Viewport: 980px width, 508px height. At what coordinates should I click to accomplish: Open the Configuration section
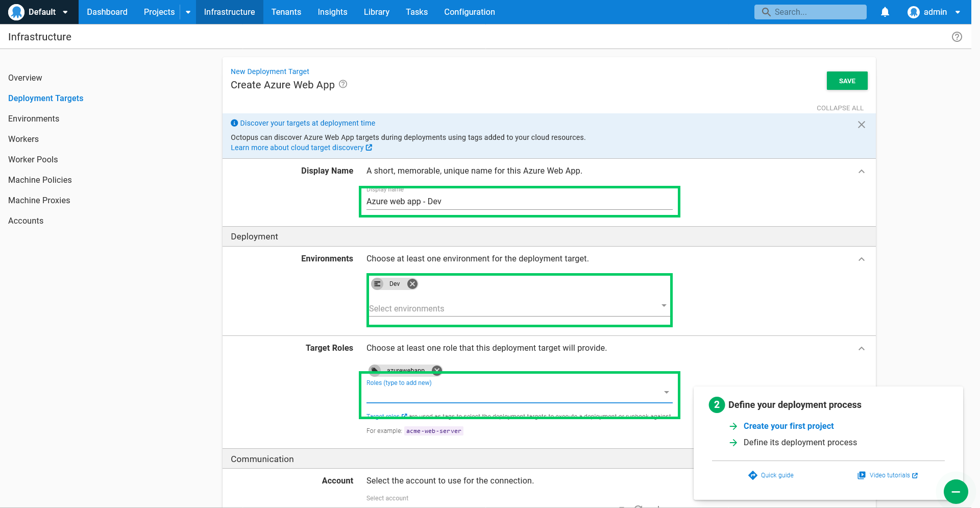[470, 12]
